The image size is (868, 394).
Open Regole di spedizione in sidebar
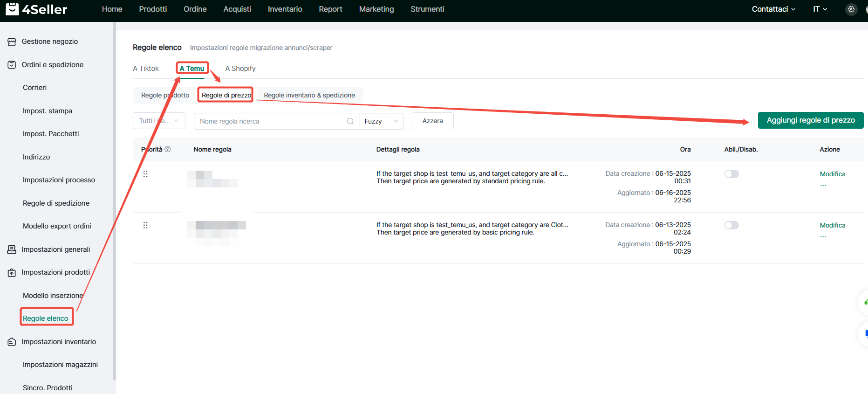(x=56, y=203)
